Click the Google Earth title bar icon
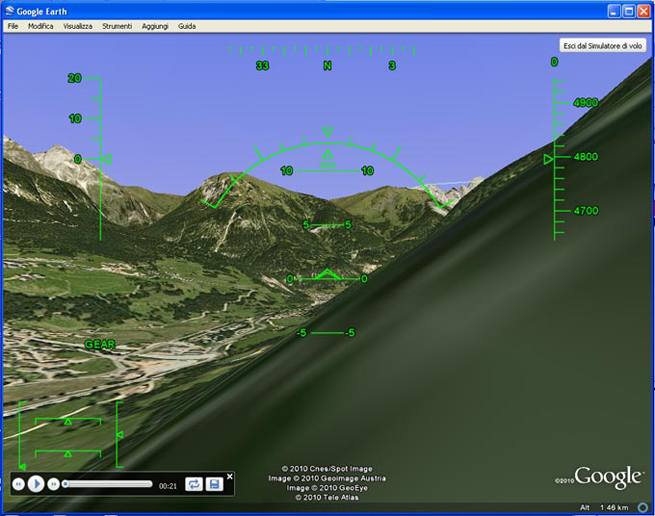Image resolution: width=655 pixels, height=516 pixels. [x=10, y=11]
